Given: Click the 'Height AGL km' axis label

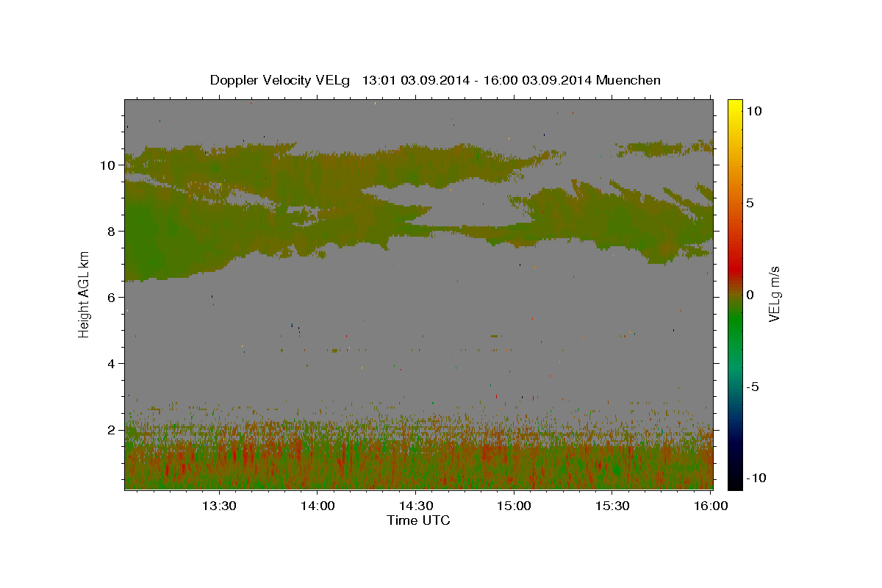Looking at the screenshot, I should point(85,294).
